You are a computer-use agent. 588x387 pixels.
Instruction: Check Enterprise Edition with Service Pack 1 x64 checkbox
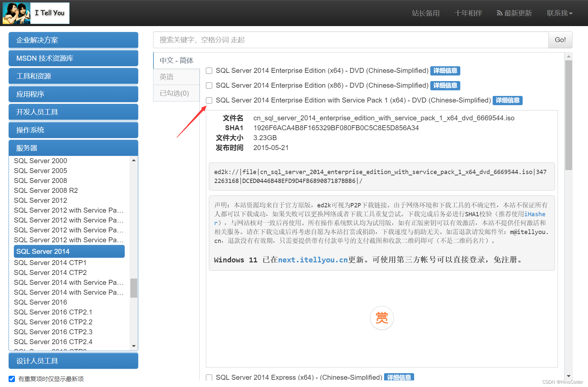tap(209, 101)
